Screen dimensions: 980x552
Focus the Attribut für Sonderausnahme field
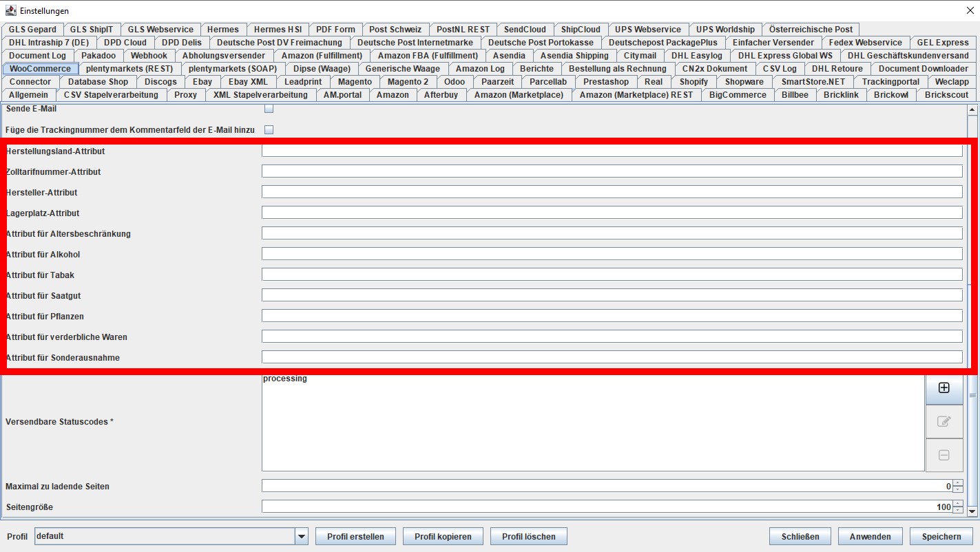(x=612, y=357)
